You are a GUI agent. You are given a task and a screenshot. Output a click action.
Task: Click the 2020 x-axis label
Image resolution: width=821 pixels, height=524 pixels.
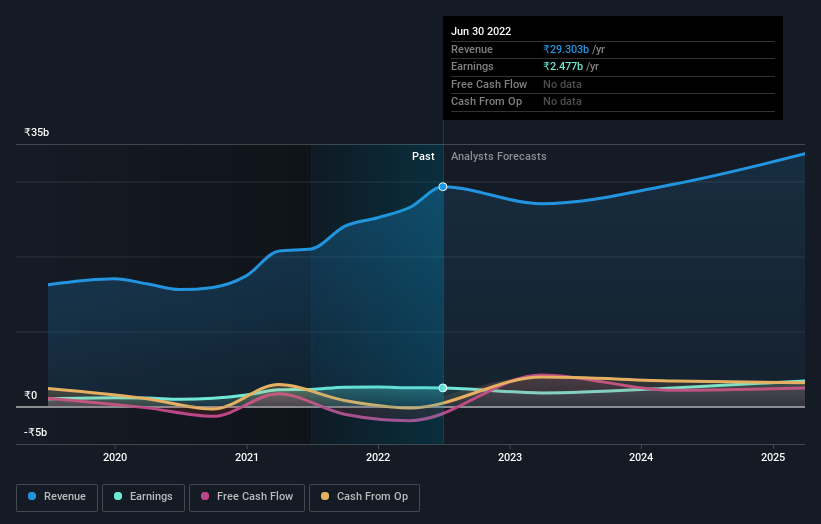(x=115, y=458)
